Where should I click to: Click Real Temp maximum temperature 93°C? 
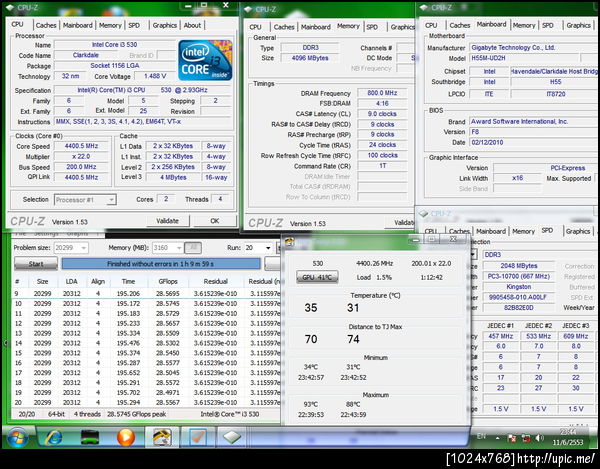(x=311, y=404)
